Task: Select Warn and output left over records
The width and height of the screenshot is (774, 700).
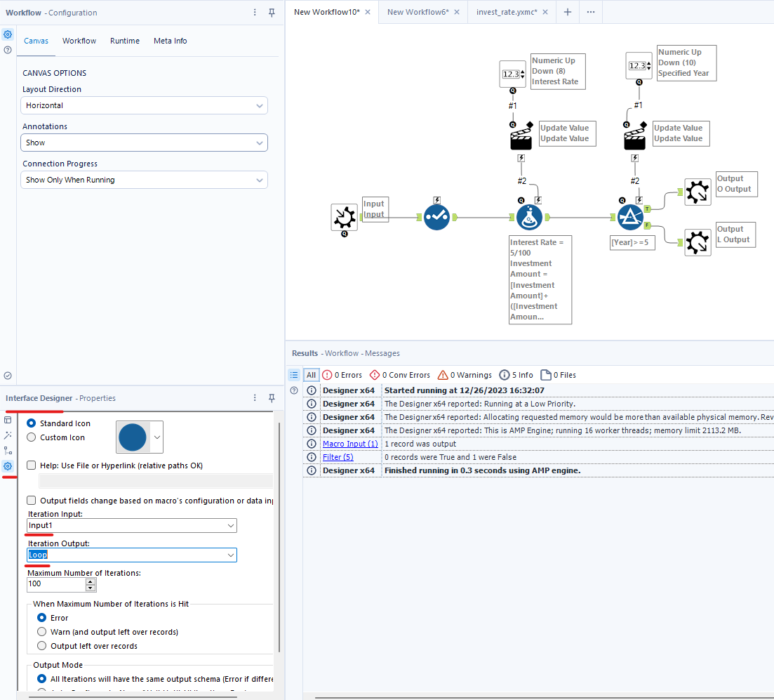Action: 42,632
